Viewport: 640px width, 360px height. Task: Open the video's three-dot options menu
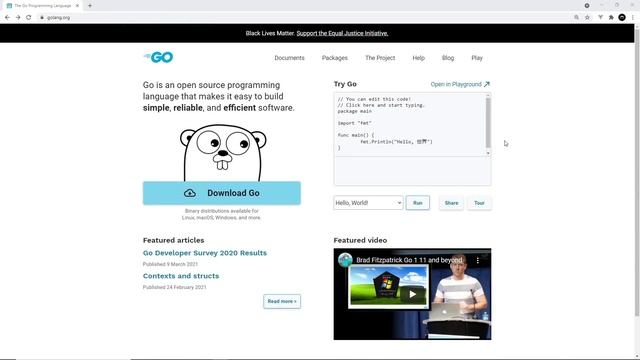click(x=478, y=260)
